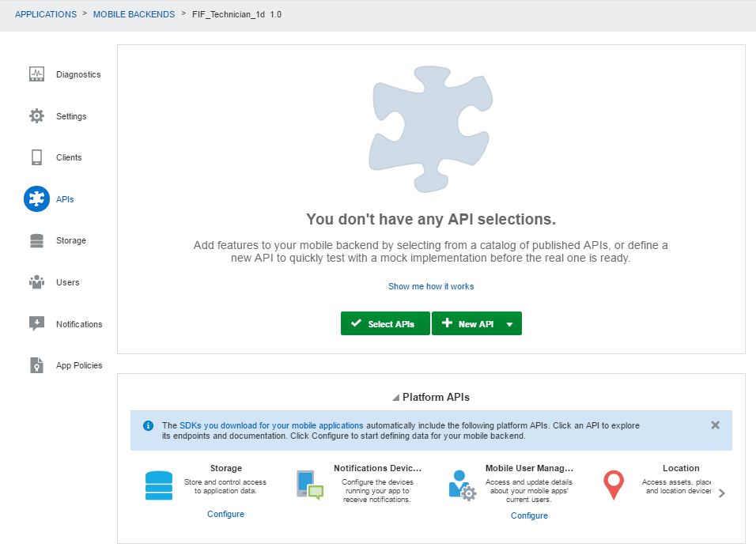Open the Storage section from the sidebar

[36, 240]
